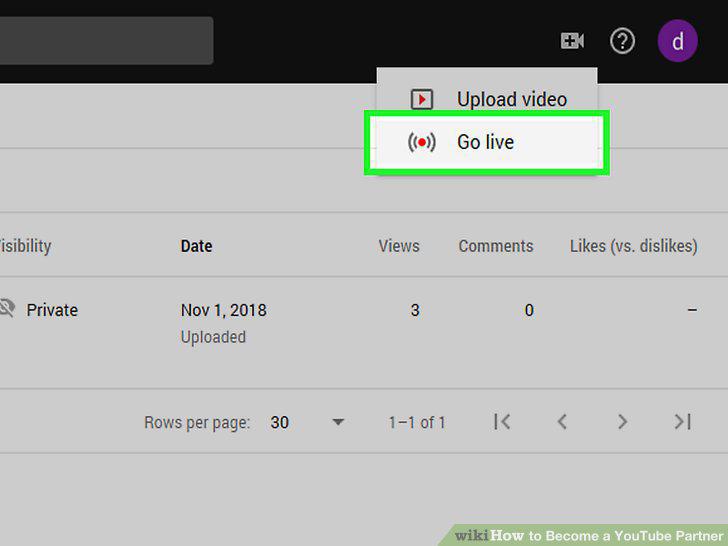Go to the first page

point(502,422)
